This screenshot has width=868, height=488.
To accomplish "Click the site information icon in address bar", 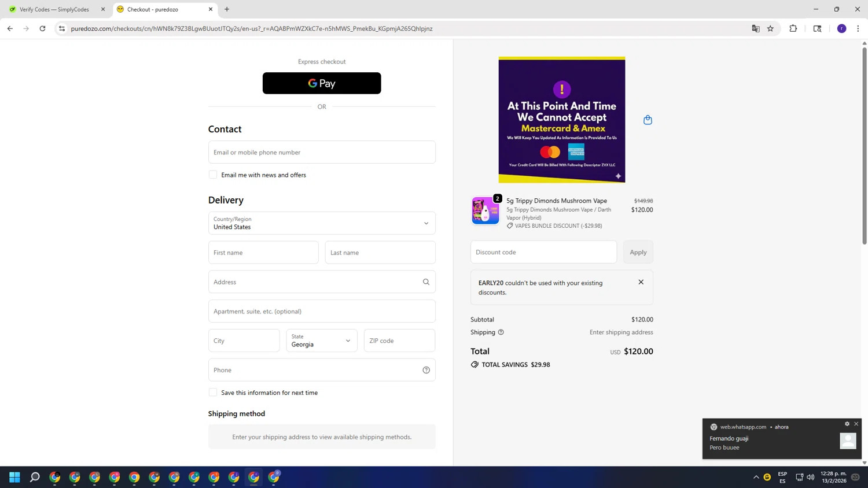I will click(62, 28).
